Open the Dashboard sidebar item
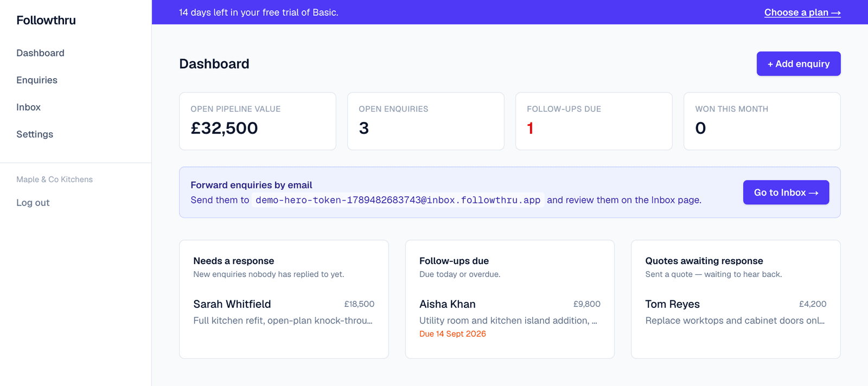 pos(40,53)
